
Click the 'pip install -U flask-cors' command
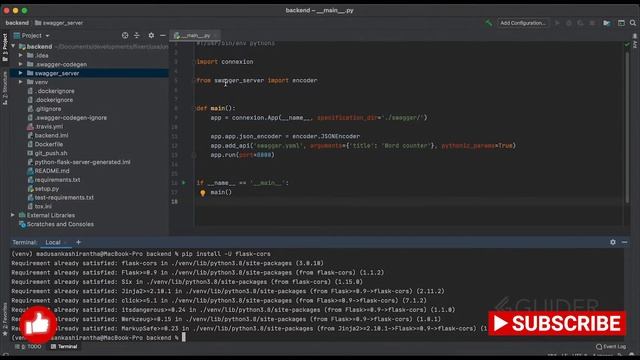(x=226, y=254)
